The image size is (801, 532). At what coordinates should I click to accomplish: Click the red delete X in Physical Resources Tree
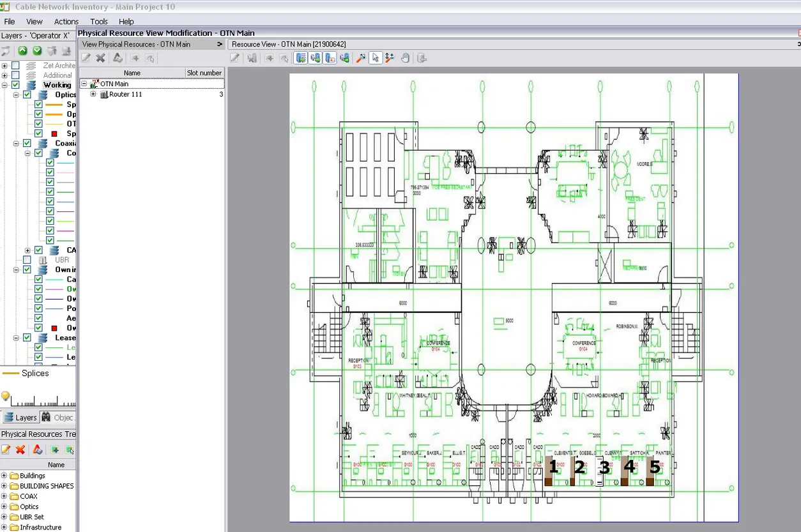pyautogui.click(x=20, y=450)
